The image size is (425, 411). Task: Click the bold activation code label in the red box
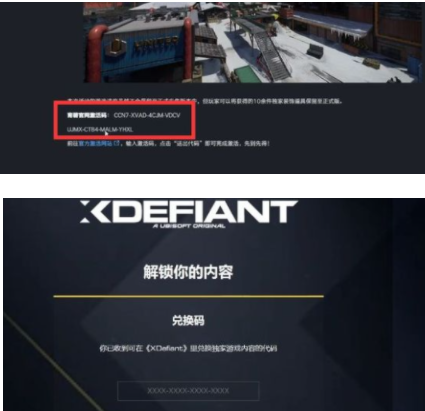pos(87,115)
